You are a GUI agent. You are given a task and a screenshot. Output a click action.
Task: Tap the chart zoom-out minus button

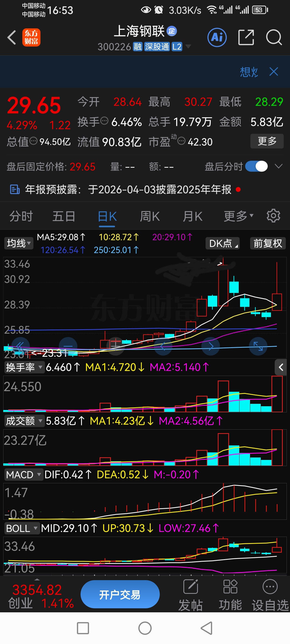coord(68,346)
